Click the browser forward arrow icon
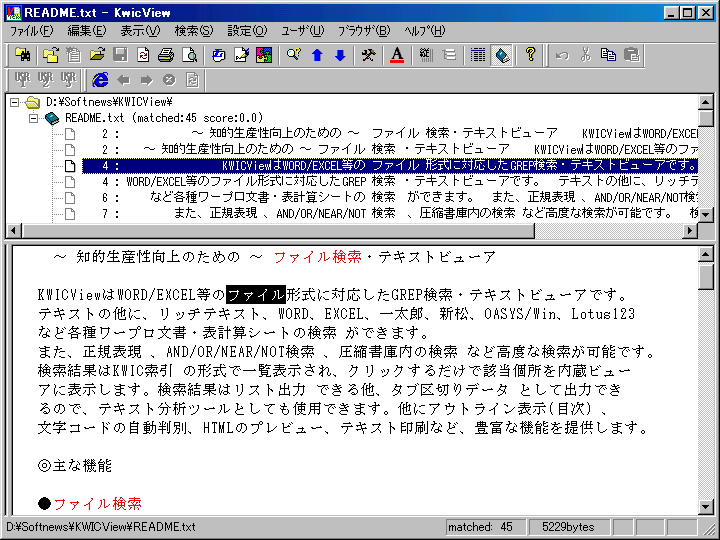 click(x=146, y=80)
